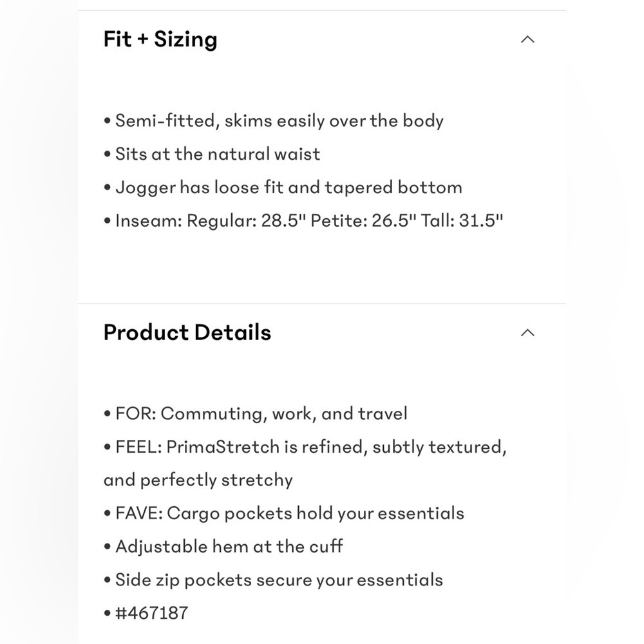Click the Product Details heading

point(187,332)
